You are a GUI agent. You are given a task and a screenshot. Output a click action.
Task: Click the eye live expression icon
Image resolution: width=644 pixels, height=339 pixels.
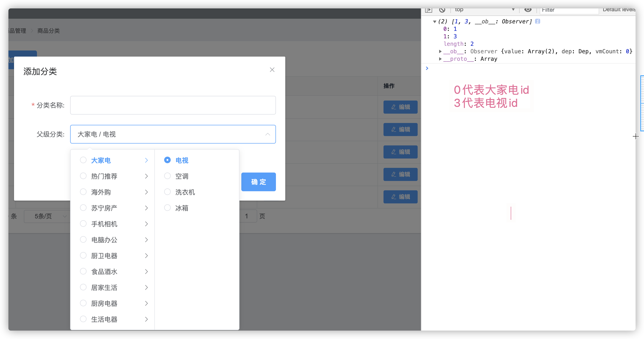click(x=528, y=10)
